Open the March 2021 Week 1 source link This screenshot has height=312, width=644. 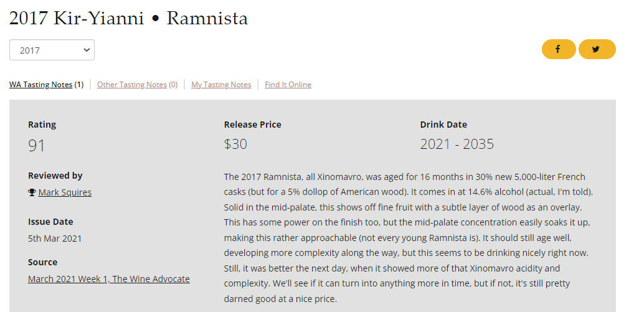click(x=109, y=279)
